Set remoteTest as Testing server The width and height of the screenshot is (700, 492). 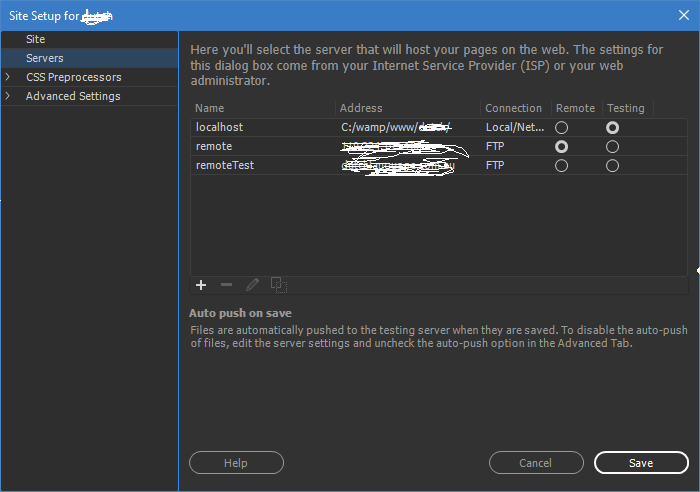click(612, 166)
